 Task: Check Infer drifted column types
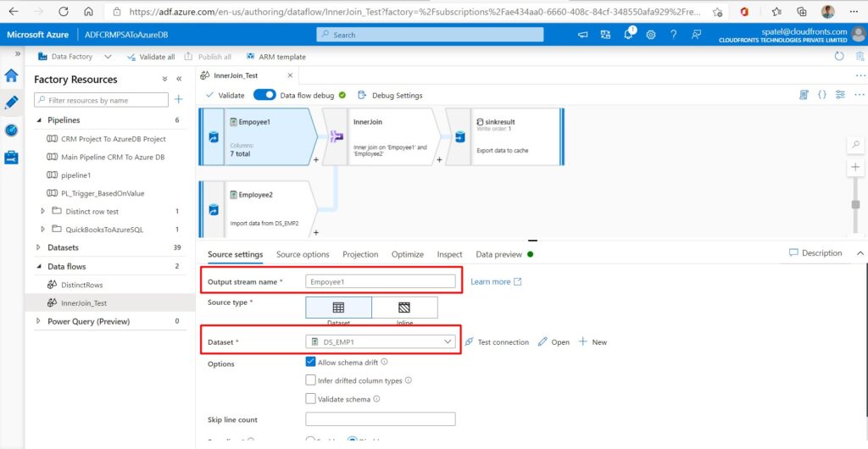pos(310,380)
